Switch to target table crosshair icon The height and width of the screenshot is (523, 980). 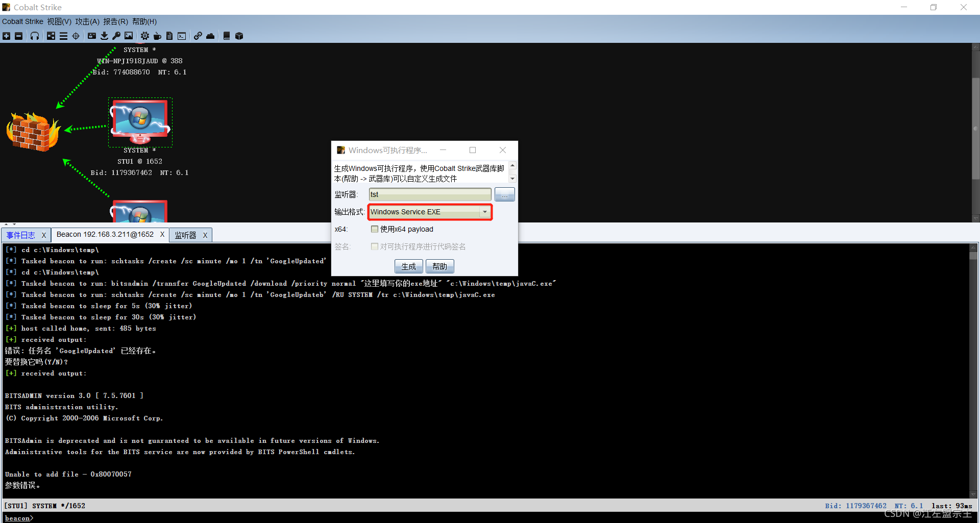point(76,36)
